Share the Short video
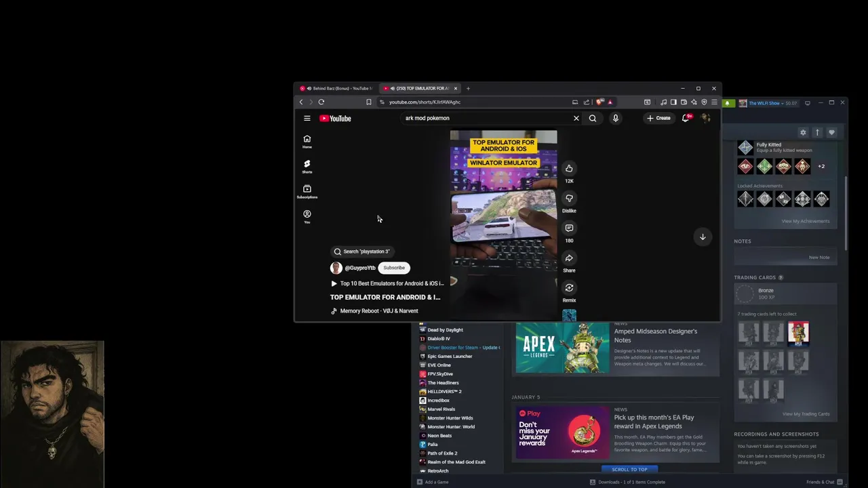 click(569, 258)
